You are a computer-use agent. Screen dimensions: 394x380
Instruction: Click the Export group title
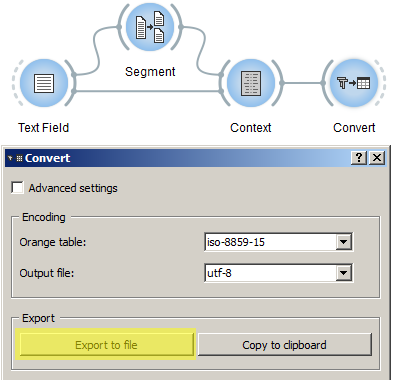pos(38,318)
